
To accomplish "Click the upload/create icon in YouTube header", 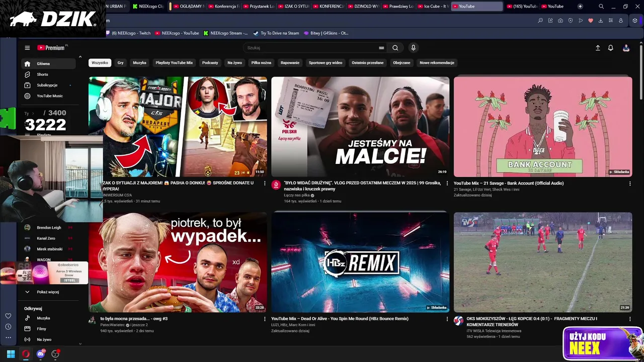I will [598, 48].
